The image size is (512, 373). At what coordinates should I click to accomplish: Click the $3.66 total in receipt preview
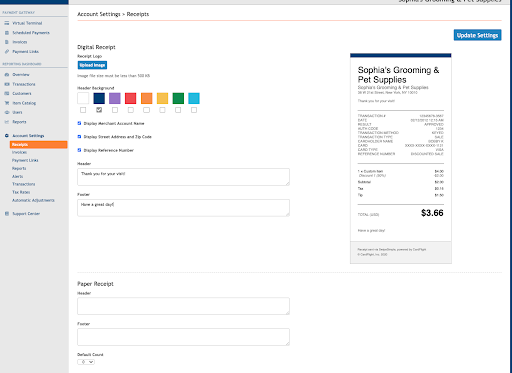pos(432,213)
